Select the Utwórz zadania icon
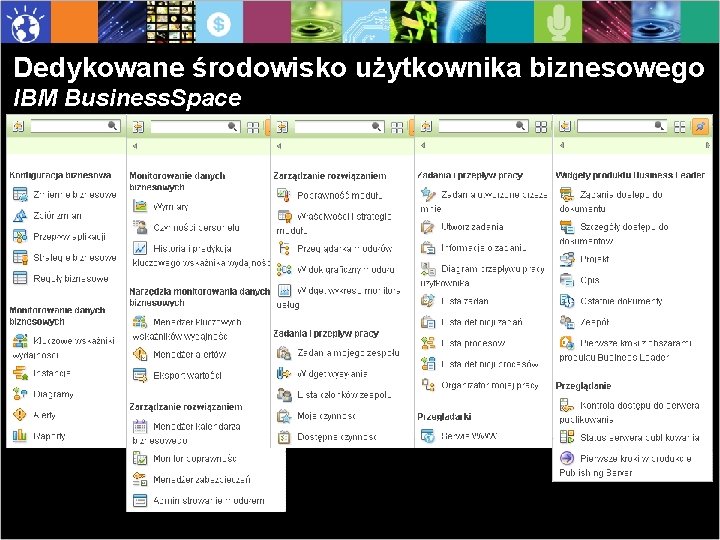Image resolution: width=720 pixels, height=540 pixels. pyautogui.click(x=428, y=226)
